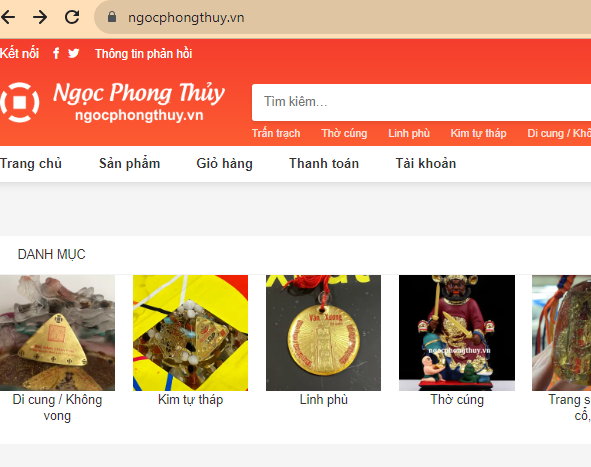The height and width of the screenshot is (467, 591).
Task: Focus the Tìm kiếm search field
Action: (421, 102)
